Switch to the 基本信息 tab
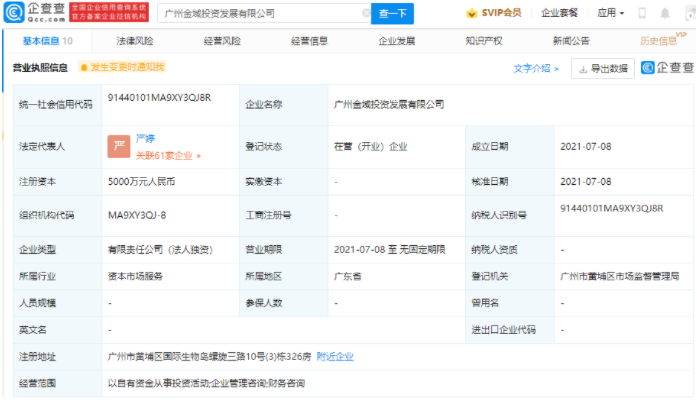697x406 pixels. (48, 41)
